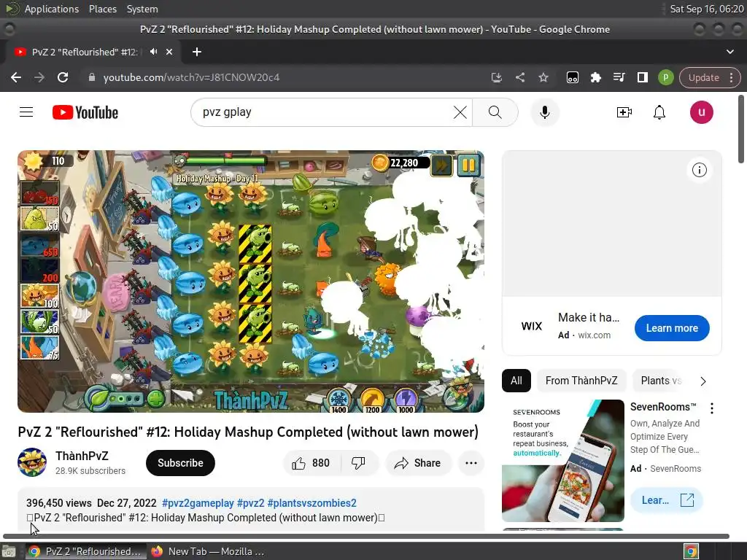Close the PvZ 2 YouTube tab

169,52
